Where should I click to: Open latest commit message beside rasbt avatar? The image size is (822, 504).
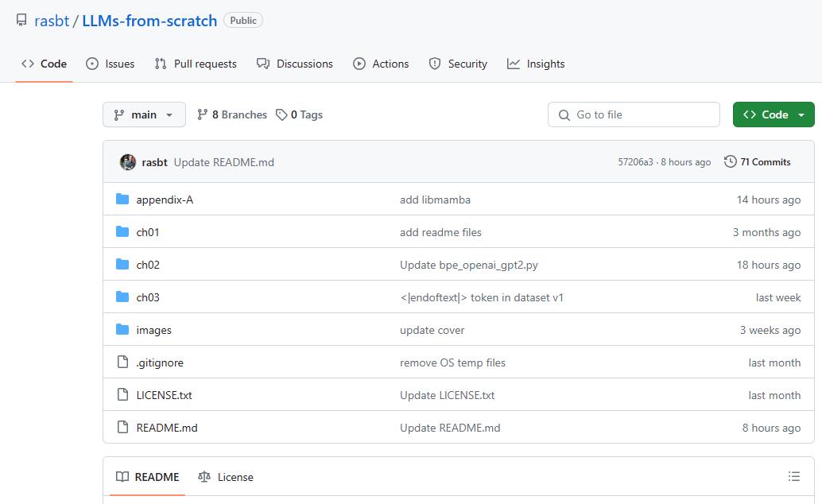pyautogui.click(x=224, y=162)
